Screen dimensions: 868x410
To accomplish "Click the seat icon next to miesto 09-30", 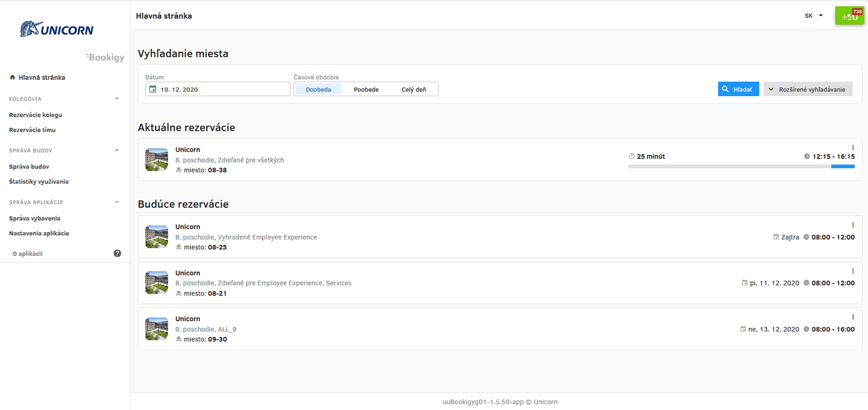I will click(x=178, y=339).
